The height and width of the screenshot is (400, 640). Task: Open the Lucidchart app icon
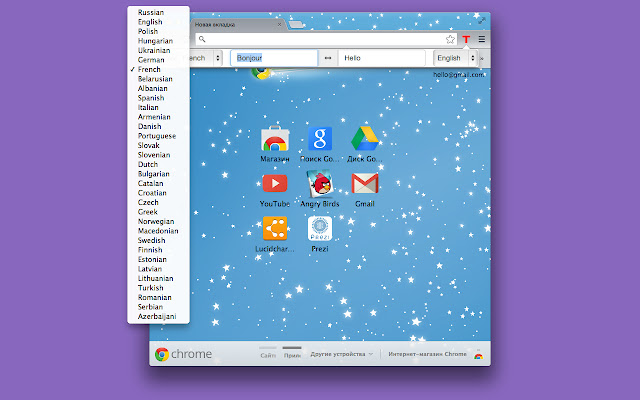pyautogui.click(x=275, y=228)
